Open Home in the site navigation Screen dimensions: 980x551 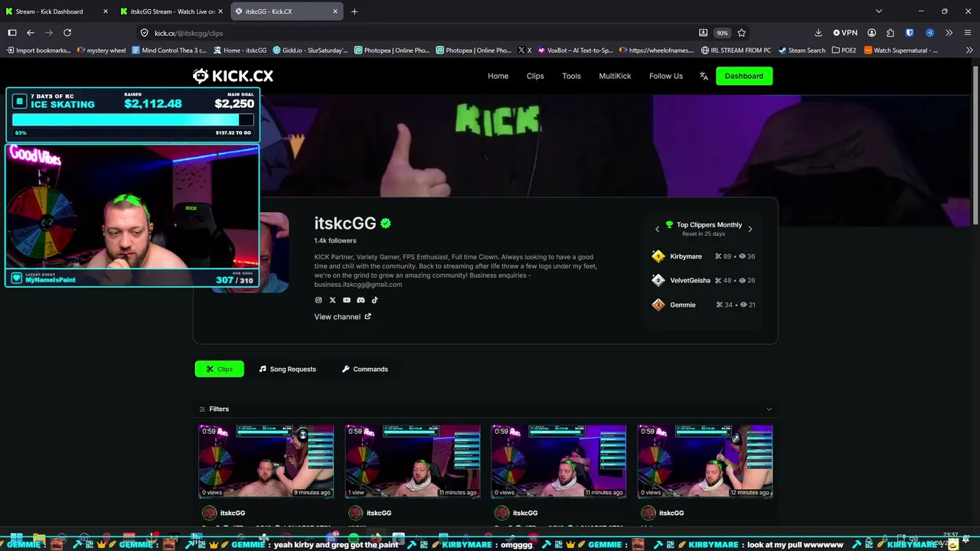point(498,76)
